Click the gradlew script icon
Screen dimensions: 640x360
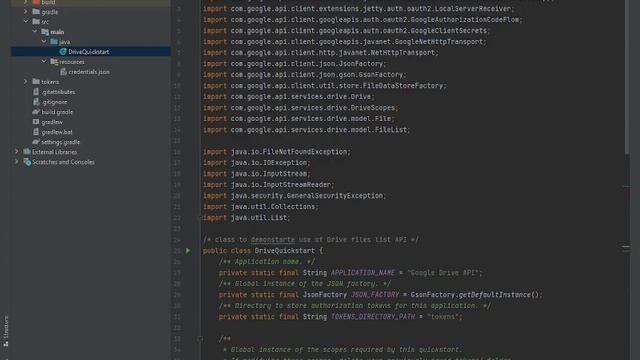point(36,122)
